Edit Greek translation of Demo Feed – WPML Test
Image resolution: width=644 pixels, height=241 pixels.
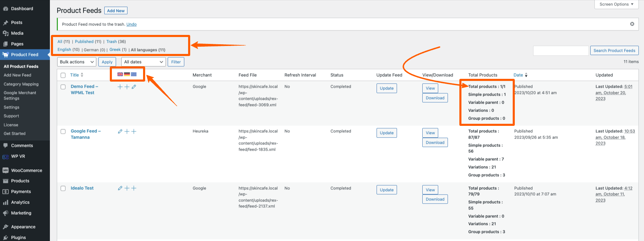(x=134, y=87)
